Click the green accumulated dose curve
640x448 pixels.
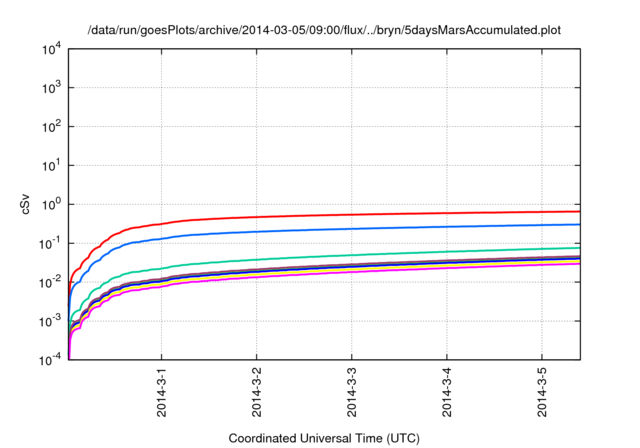tap(367, 254)
